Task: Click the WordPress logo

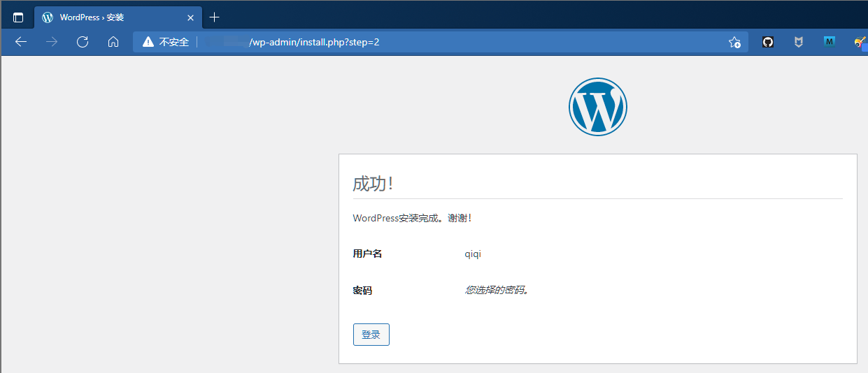Action: (x=598, y=106)
